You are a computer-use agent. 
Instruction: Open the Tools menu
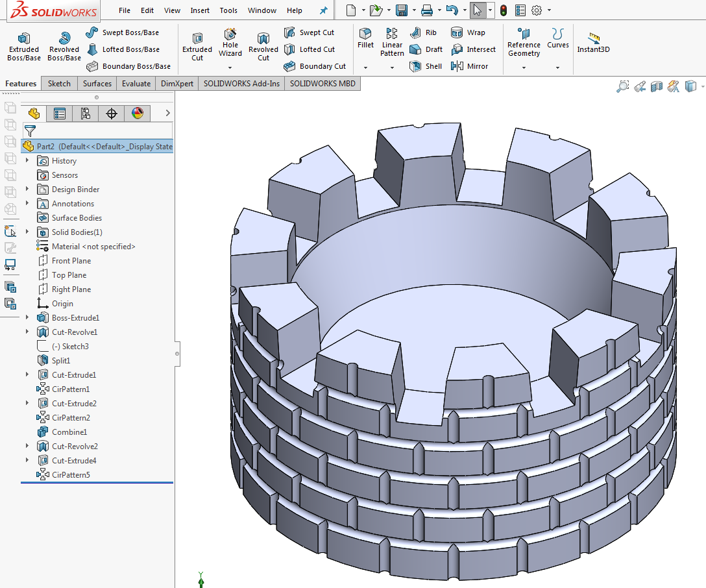point(228,10)
